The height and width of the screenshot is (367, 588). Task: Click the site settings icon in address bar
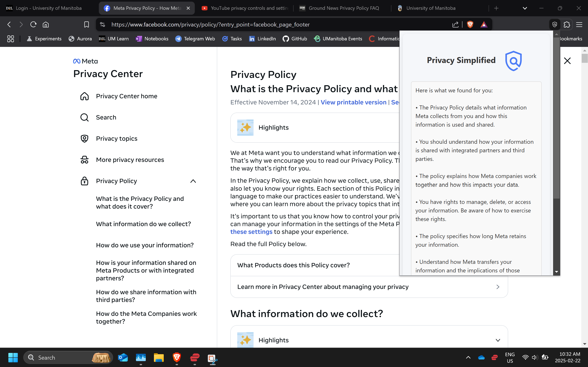(x=102, y=24)
